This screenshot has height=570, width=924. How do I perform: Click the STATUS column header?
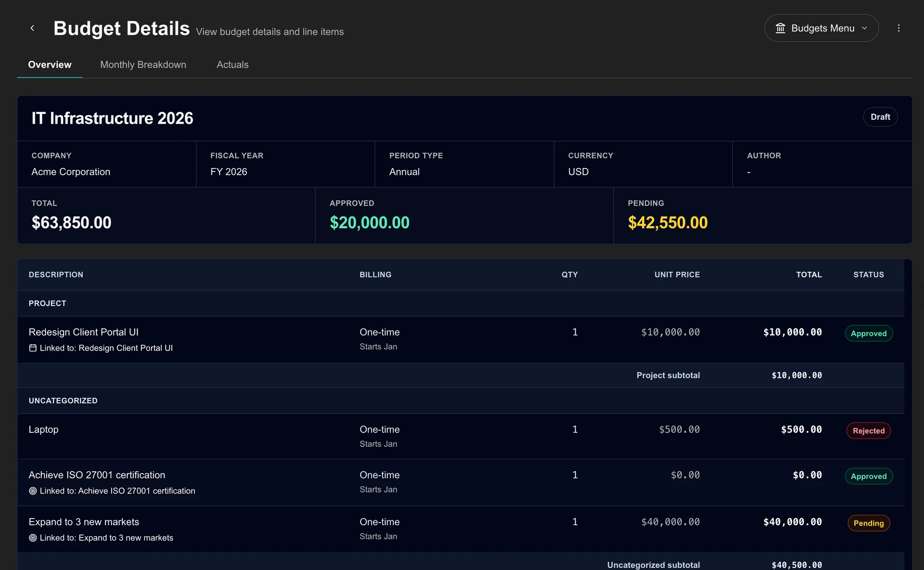click(x=868, y=274)
